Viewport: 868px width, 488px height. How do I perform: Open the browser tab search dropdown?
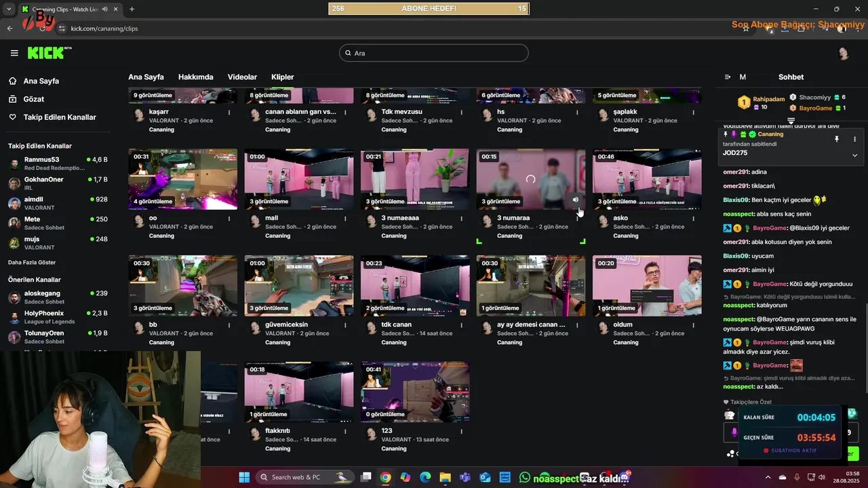point(9,9)
